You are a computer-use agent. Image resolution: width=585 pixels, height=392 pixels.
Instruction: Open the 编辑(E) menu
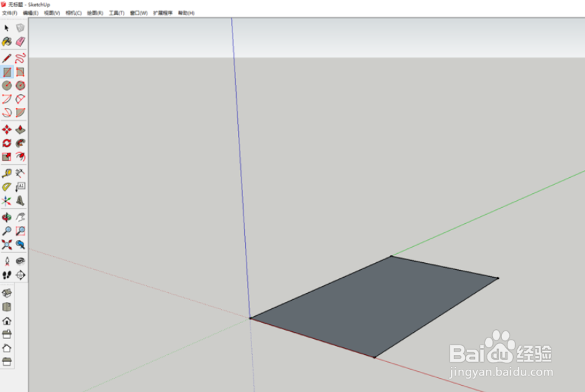tap(31, 13)
